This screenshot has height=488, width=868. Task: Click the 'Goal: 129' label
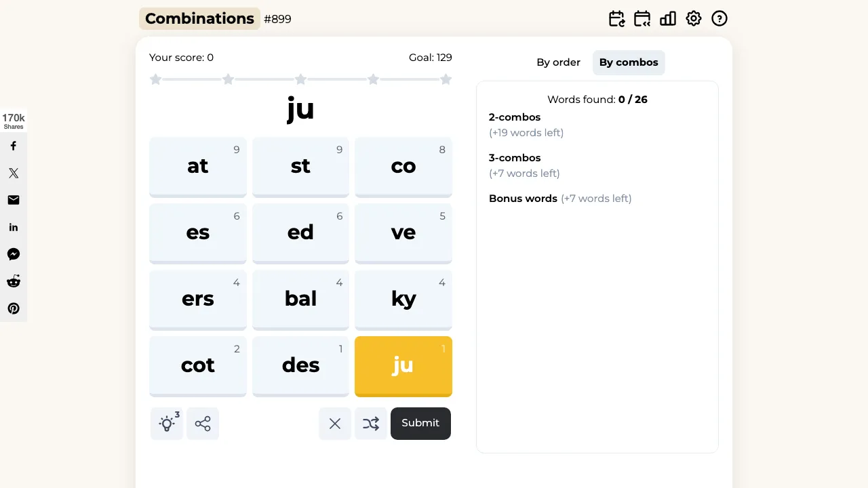(x=431, y=58)
